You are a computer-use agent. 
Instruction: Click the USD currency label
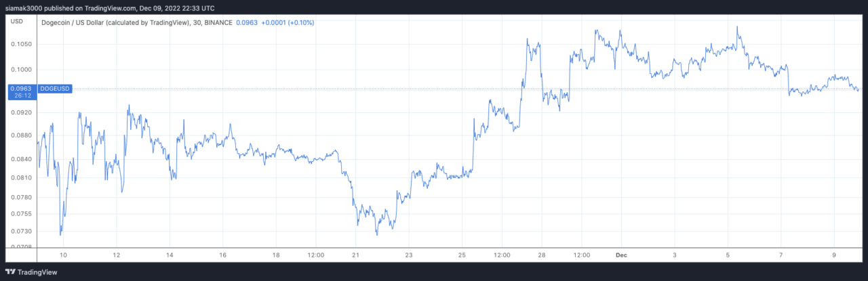pos(17,22)
